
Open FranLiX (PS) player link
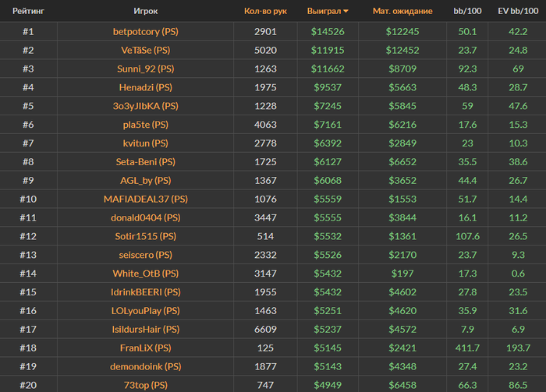[x=146, y=348]
